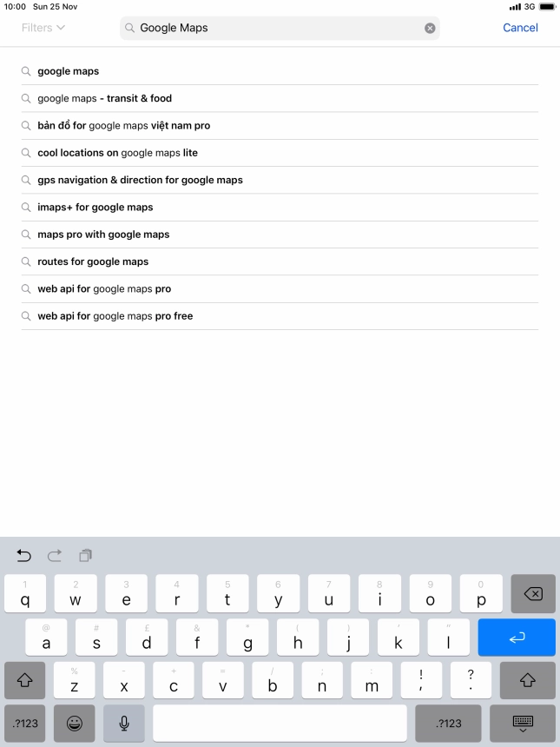
Task: Tap the paste clipboard icon
Action: point(86,556)
